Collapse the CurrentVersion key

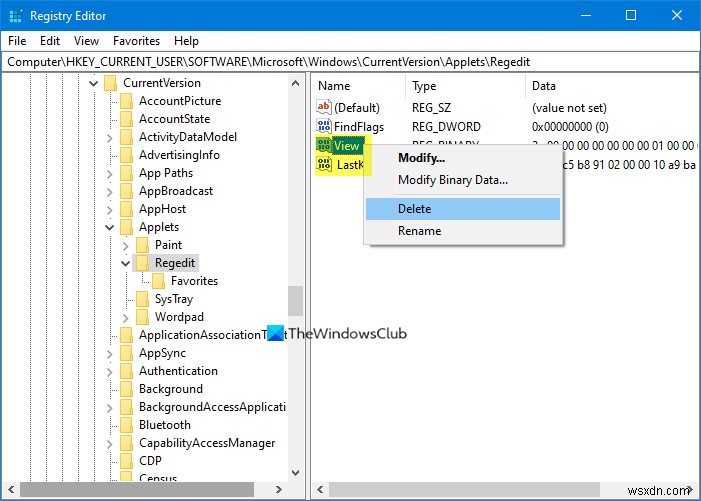click(93, 83)
